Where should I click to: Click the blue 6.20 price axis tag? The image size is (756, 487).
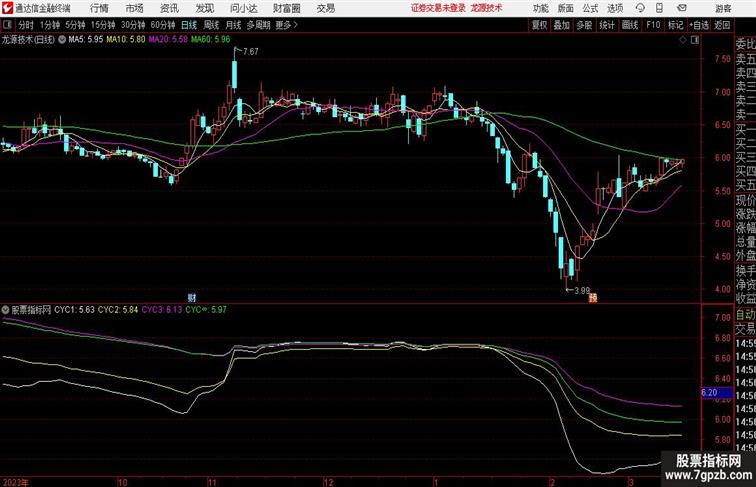click(x=716, y=392)
